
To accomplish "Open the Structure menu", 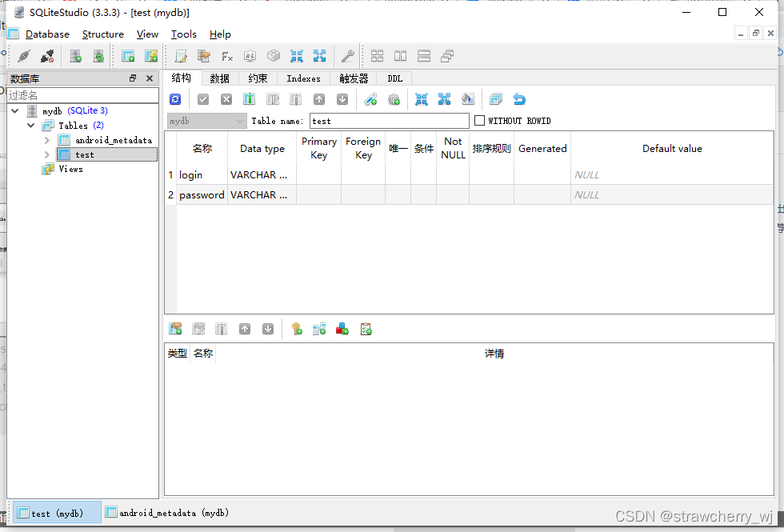I will (103, 34).
